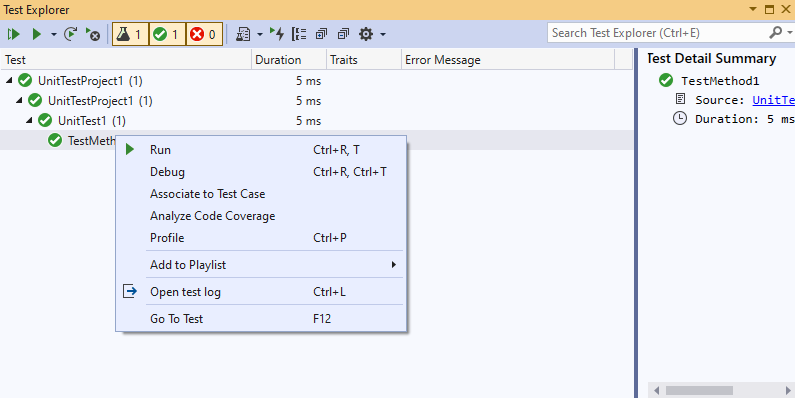Collapse the nested UnitTestProject1 namespace node
Image resolution: width=795 pixels, height=398 pixels.
(19, 100)
